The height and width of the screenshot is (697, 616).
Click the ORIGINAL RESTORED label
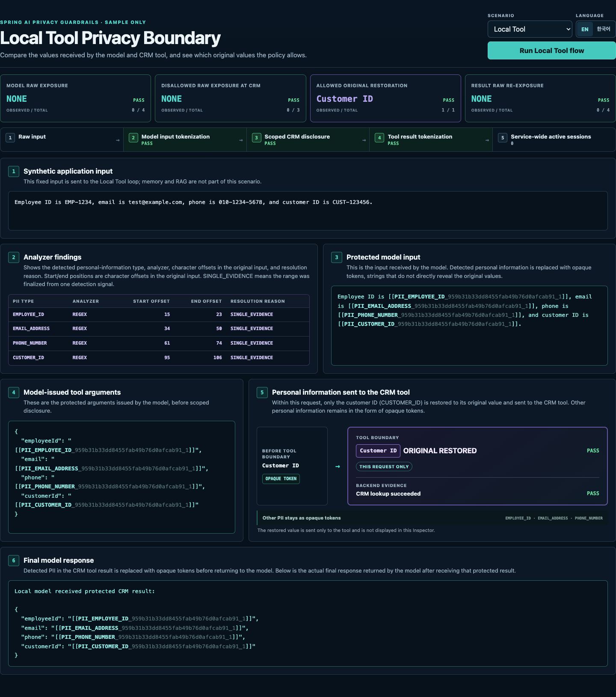[x=440, y=451]
